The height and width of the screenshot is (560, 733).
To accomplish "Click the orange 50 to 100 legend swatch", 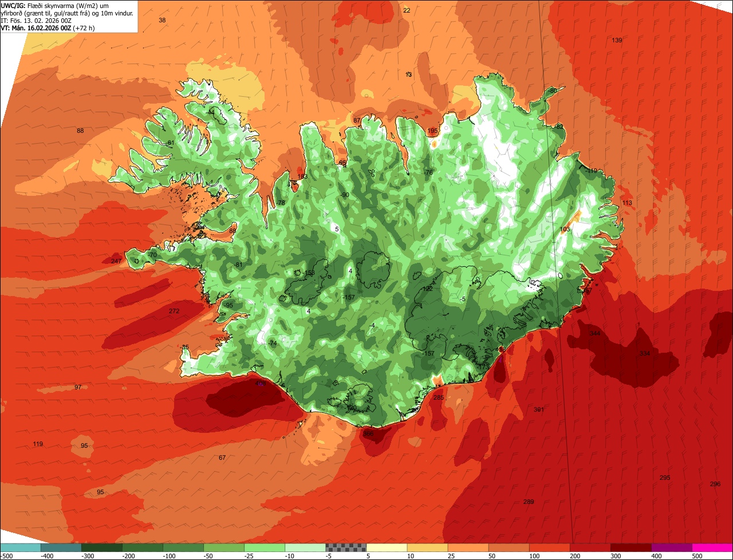I will (509, 547).
